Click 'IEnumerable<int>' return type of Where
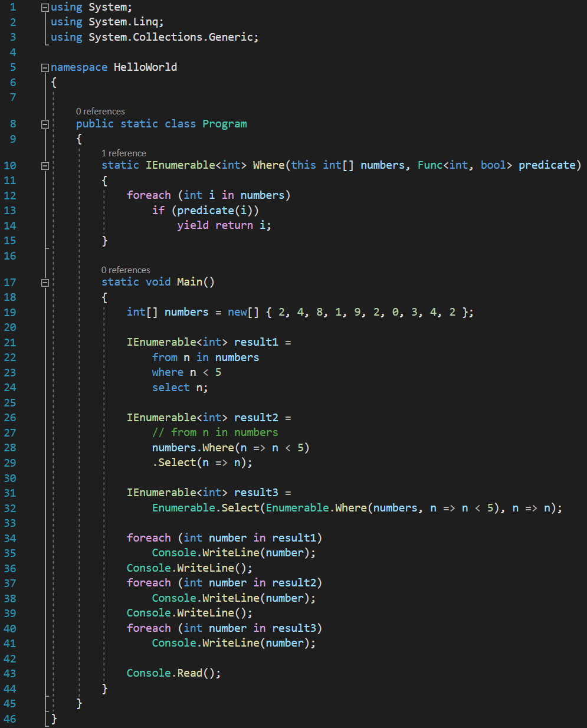This screenshot has height=728, width=587. [196, 165]
